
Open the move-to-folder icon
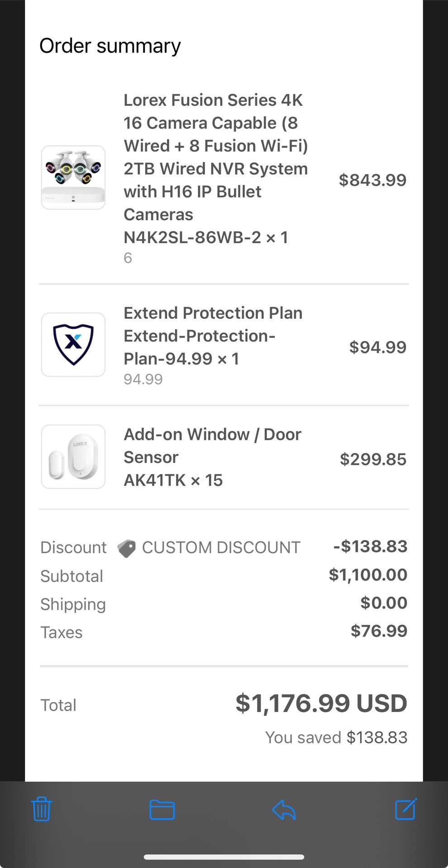(162, 810)
